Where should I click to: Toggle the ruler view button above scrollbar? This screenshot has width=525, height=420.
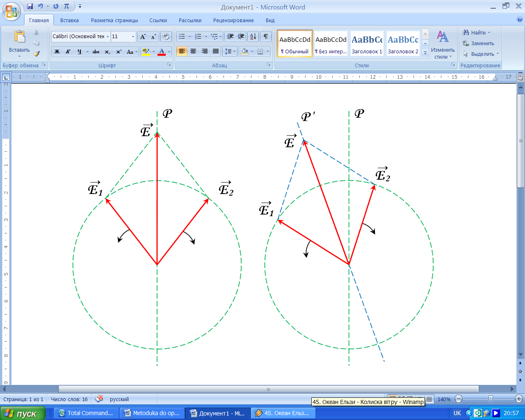[x=520, y=77]
